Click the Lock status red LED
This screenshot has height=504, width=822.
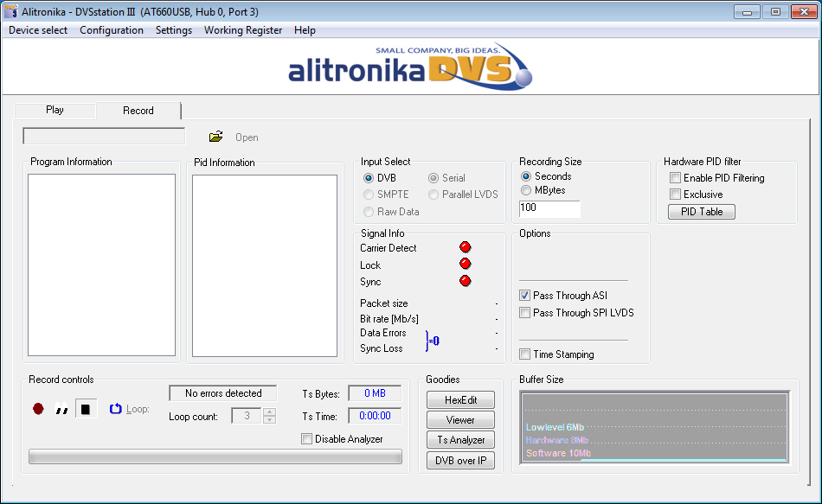pos(466,265)
